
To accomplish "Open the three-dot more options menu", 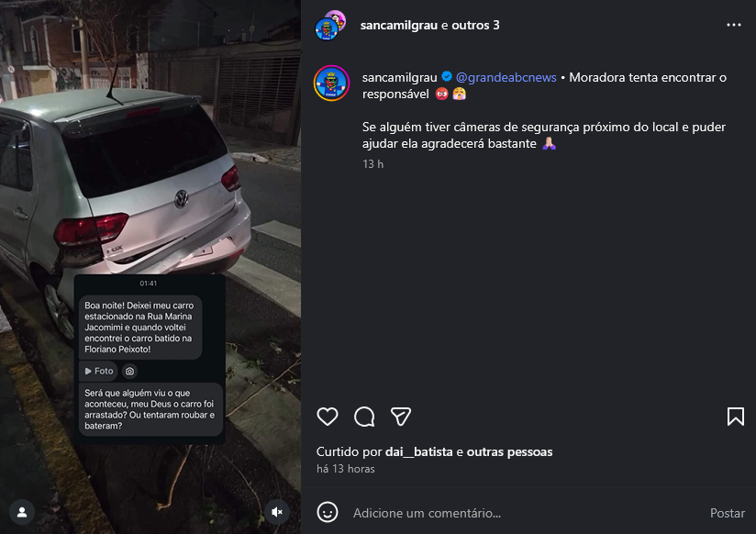I will tap(734, 25).
